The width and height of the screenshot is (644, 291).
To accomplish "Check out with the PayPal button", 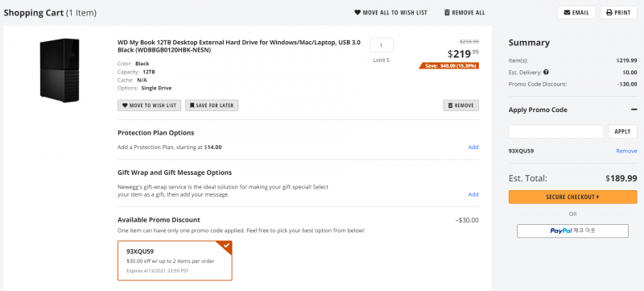I will point(572,231).
